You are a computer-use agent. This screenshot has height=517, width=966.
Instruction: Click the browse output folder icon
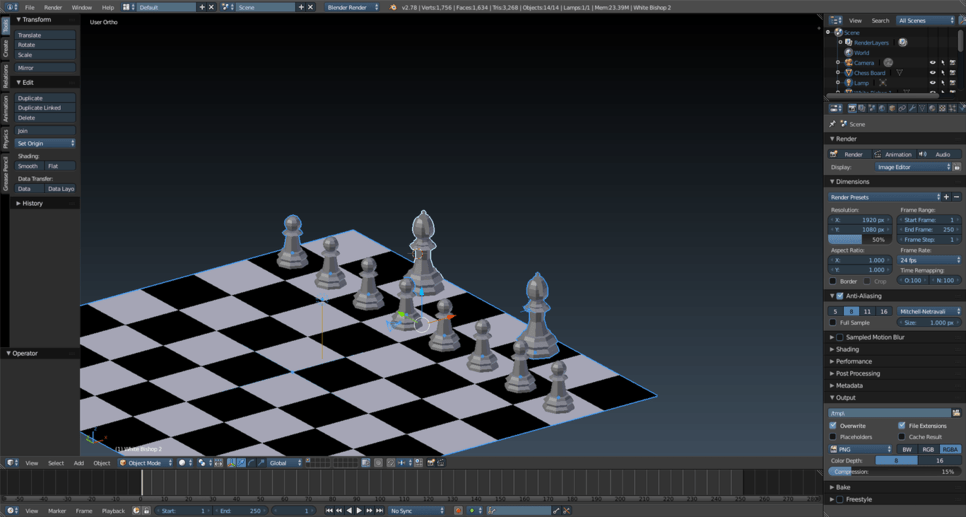click(956, 413)
